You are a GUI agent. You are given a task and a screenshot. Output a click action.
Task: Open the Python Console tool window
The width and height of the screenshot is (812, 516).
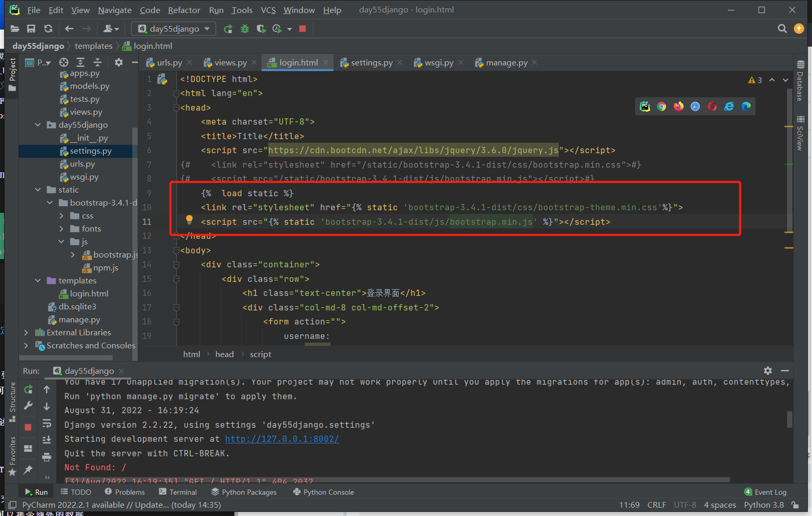pos(323,492)
